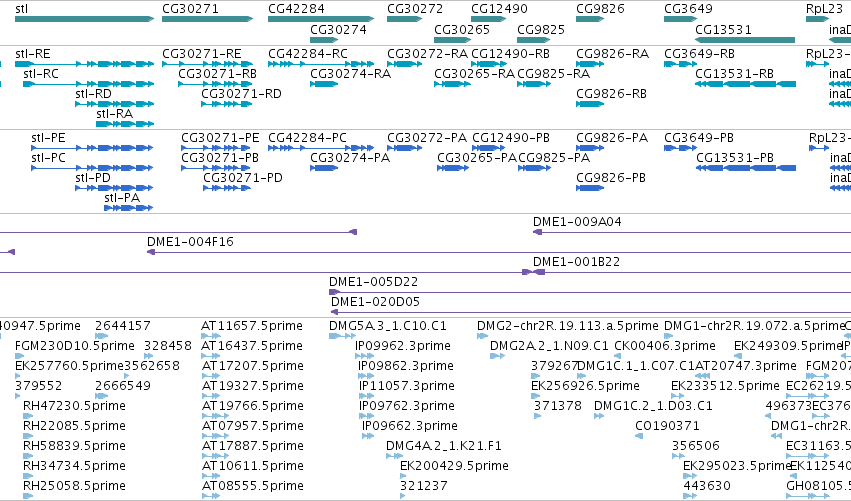Select the DME1-005D22 clone label
Image resolution: width=851 pixels, height=501 pixels.
point(373,282)
